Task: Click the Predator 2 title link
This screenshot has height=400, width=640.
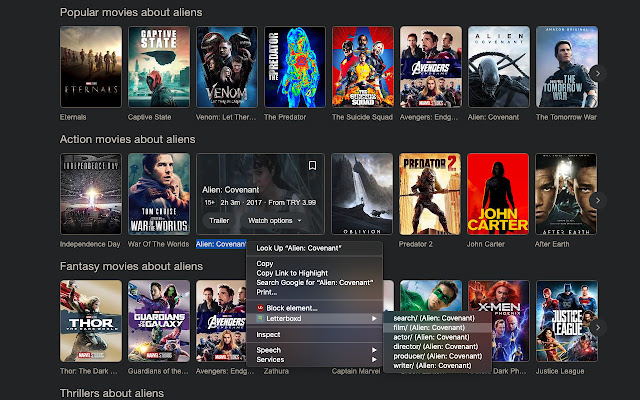Action: (x=416, y=244)
